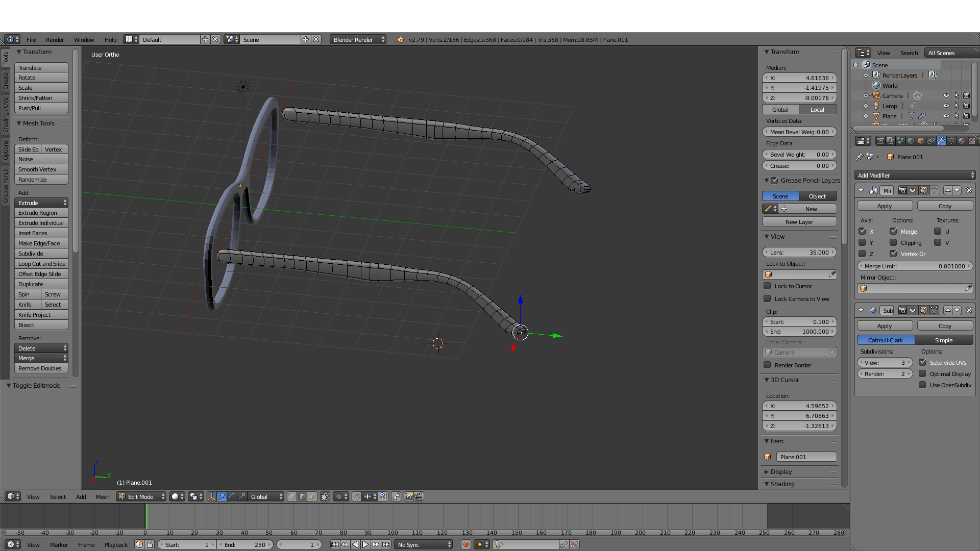Select the Scale manipulator icon

(242, 496)
